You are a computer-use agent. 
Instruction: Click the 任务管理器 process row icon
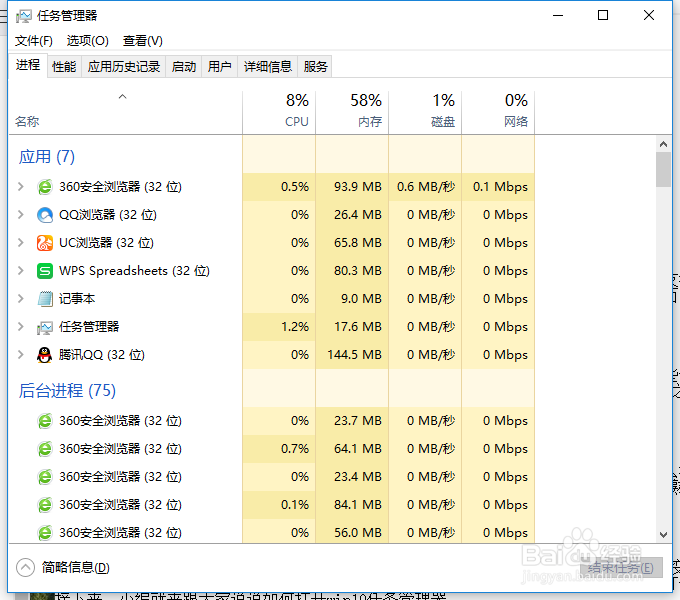click(45, 327)
